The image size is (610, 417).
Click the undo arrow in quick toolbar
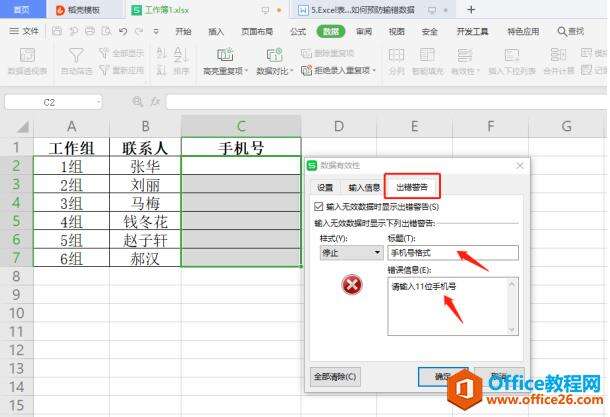pyautogui.click(x=123, y=31)
